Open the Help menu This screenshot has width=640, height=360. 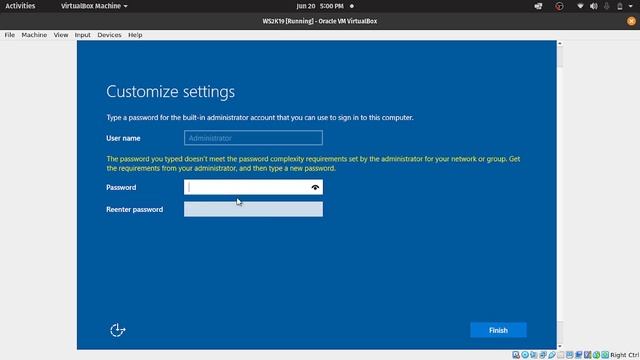(x=135, y=35)
